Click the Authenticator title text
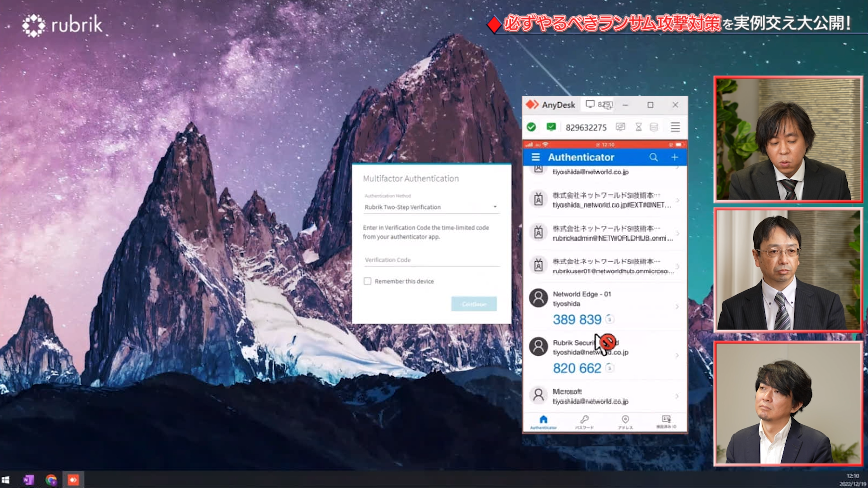The height and width of the screenshot is (488, 868). click(581, 157)
